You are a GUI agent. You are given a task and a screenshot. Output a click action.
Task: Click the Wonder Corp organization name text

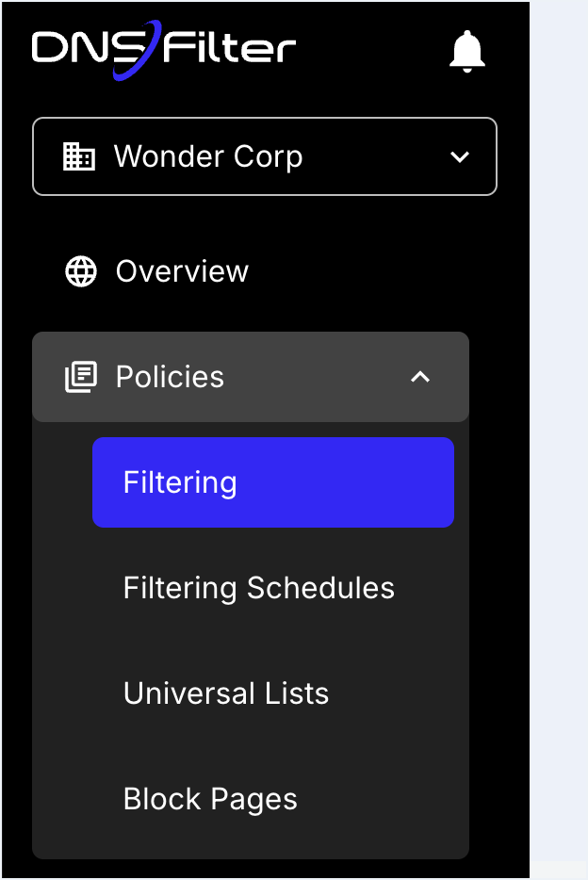[208, 156]
